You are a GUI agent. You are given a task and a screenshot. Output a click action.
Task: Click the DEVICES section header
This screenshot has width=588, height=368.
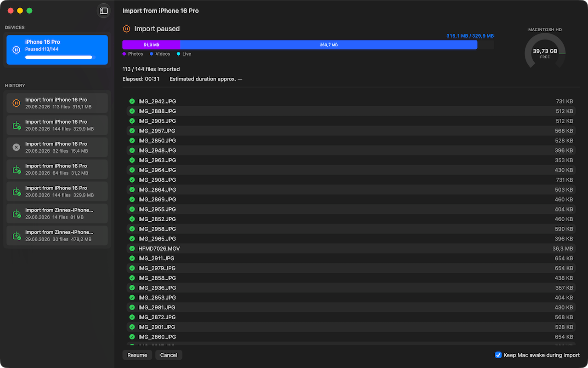click(x=15, y=28)
